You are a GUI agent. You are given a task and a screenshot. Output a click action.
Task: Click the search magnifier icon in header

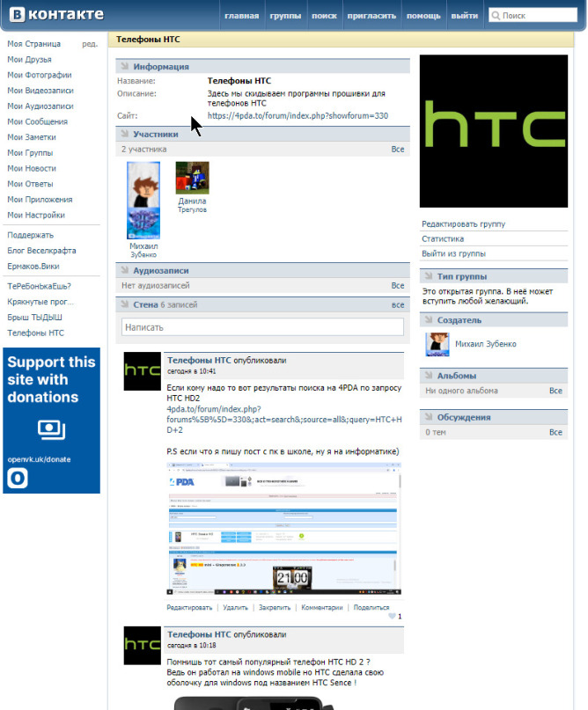click(496, 15)
